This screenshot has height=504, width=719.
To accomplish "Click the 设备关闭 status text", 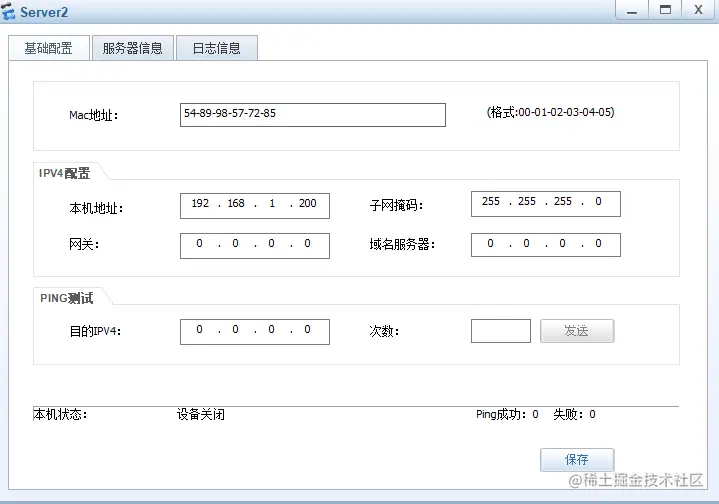I will pos(201,415).
